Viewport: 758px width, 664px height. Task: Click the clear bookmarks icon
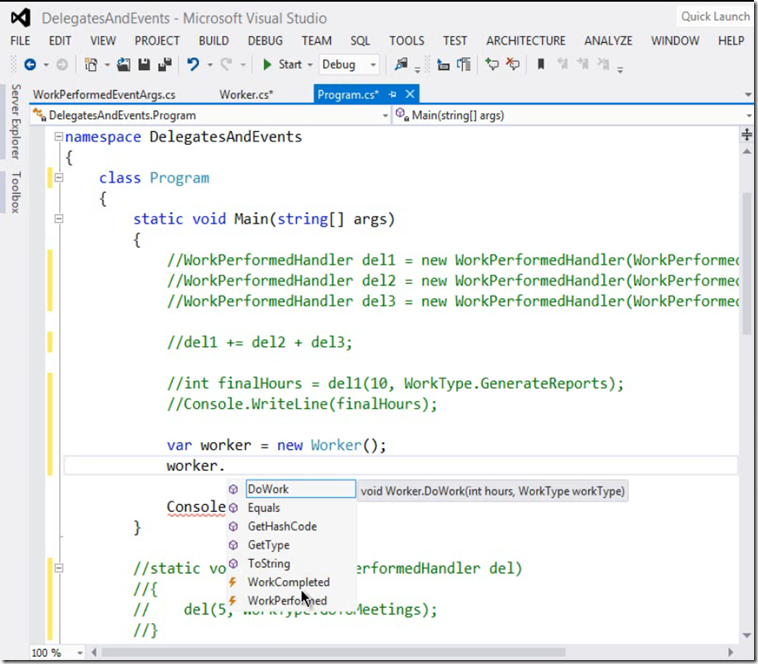pos(603,64)
